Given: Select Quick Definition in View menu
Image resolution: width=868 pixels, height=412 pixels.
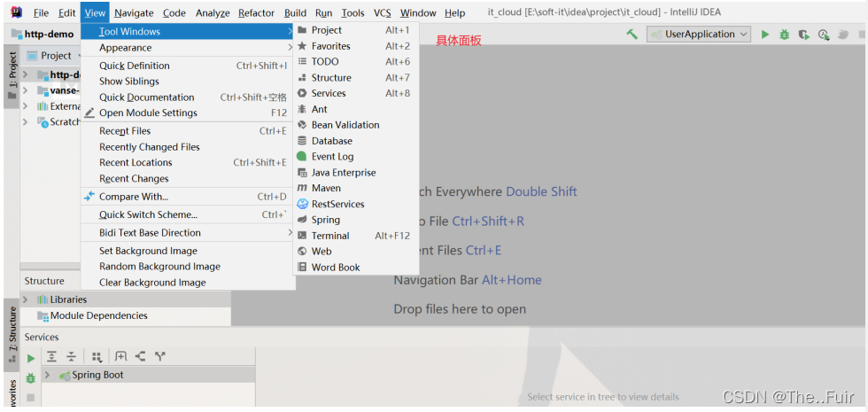Looking at the screenshot, I should [x=188, y=66].
